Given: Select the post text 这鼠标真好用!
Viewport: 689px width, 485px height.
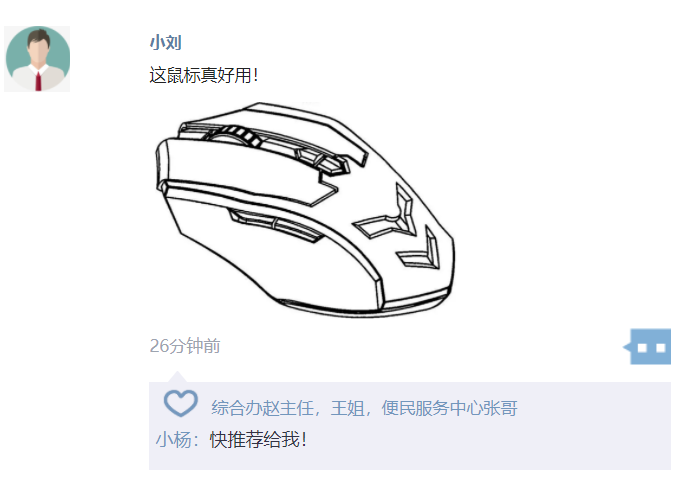Looking at the screenshot, I should coord(204,75).
